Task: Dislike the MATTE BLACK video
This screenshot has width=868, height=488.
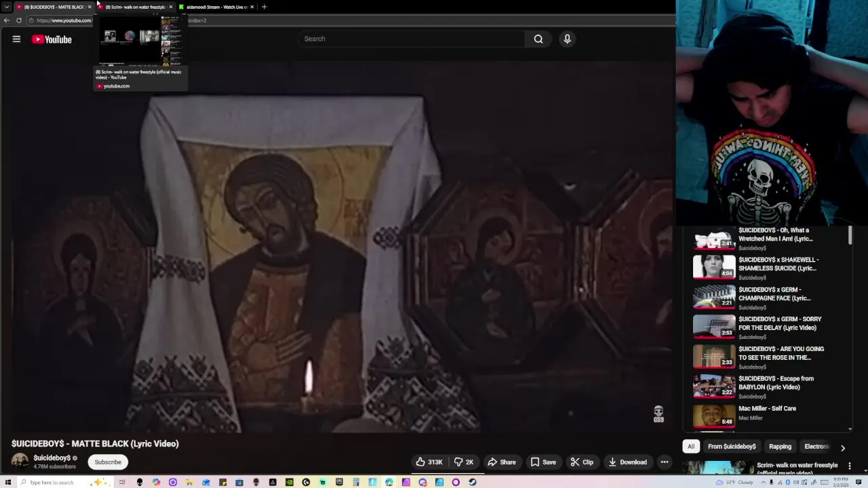Action: pos(464,462)
